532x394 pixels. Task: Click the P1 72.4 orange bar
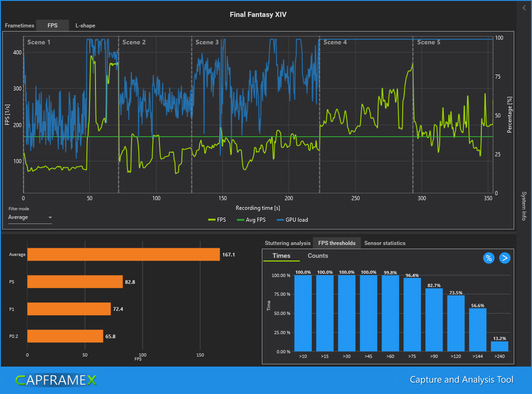[x=69, y=309]
